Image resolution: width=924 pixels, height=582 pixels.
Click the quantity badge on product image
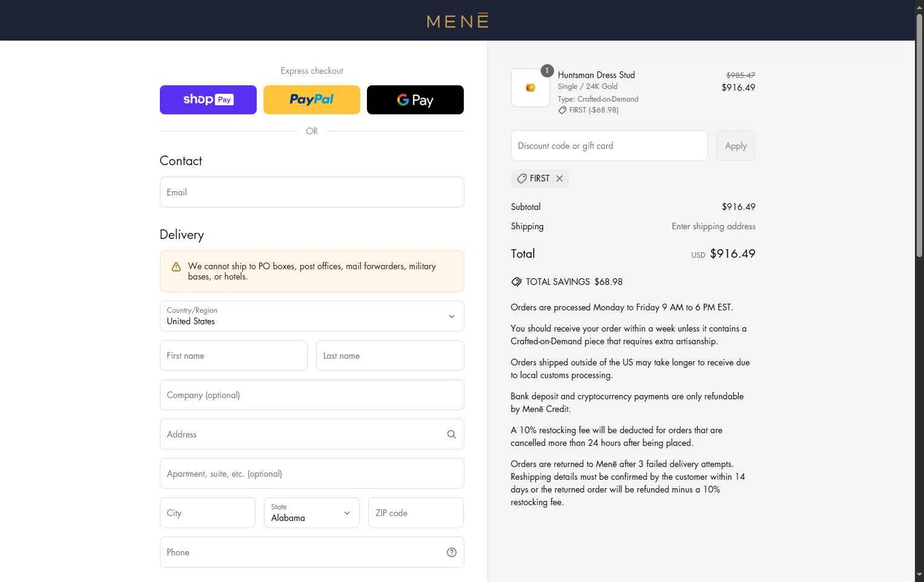coord(547,71)
